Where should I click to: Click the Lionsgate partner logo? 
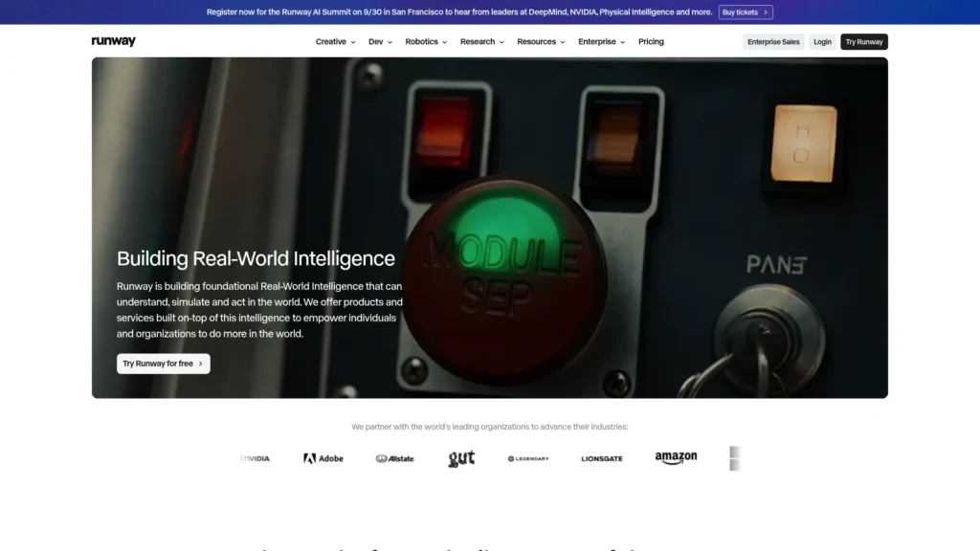coord(601,458)
